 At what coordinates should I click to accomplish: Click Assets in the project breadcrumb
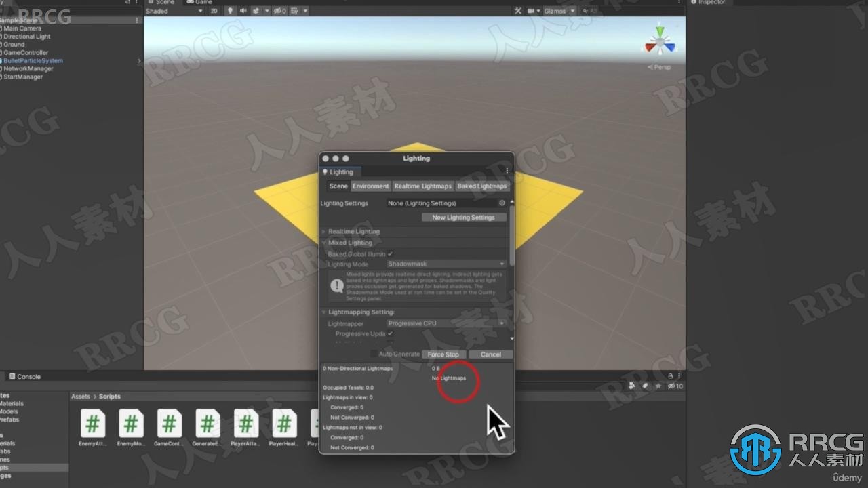click(x=81, y=396)
